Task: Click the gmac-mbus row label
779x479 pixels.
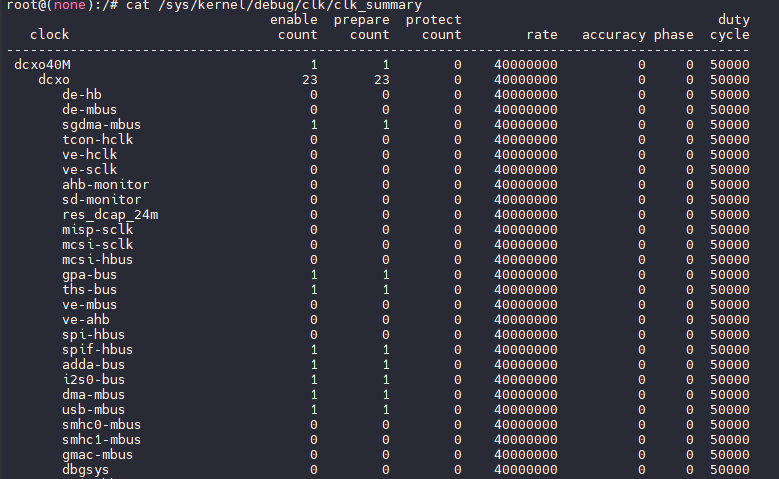Action: pyautogui.click(x=97, y=455)
